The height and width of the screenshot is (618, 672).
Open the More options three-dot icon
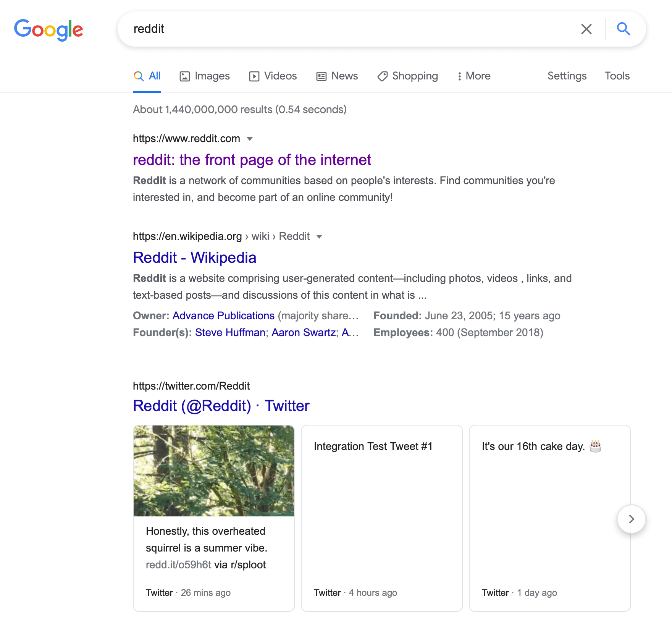pyautogui.click(x=459, y=76)
